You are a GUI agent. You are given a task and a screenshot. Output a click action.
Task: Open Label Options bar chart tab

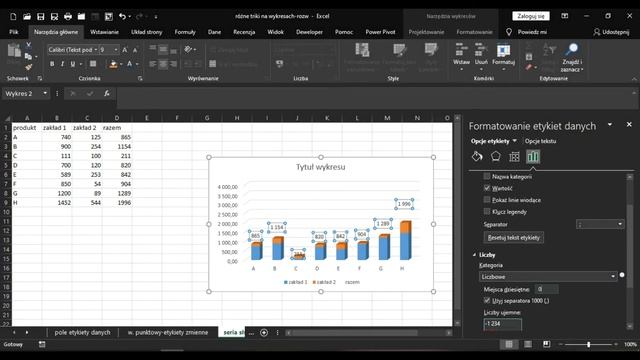pos(533,156)
